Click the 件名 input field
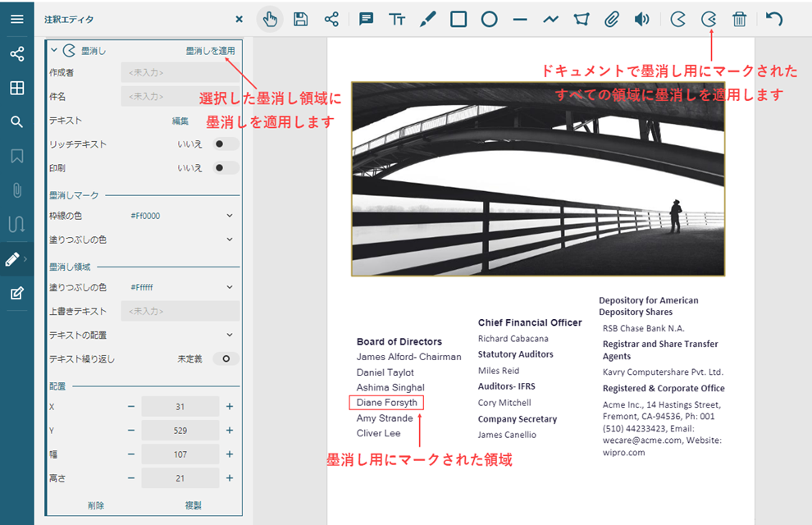The image size is (812, 525). click(180, 96)
